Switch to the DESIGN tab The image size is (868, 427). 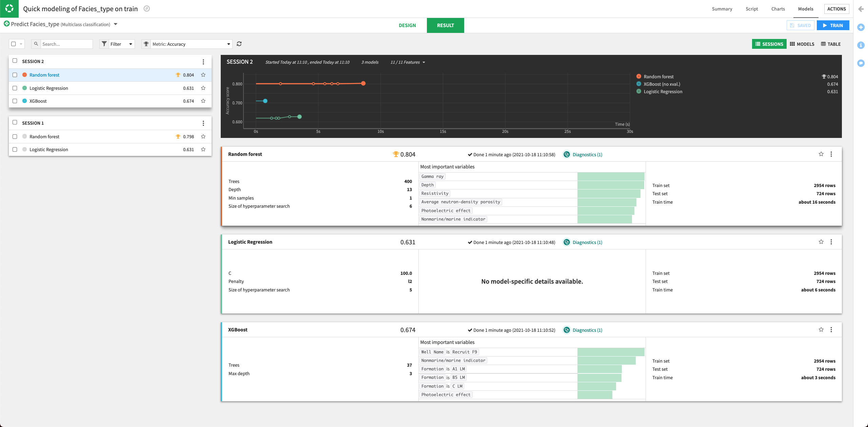point(407,25)
